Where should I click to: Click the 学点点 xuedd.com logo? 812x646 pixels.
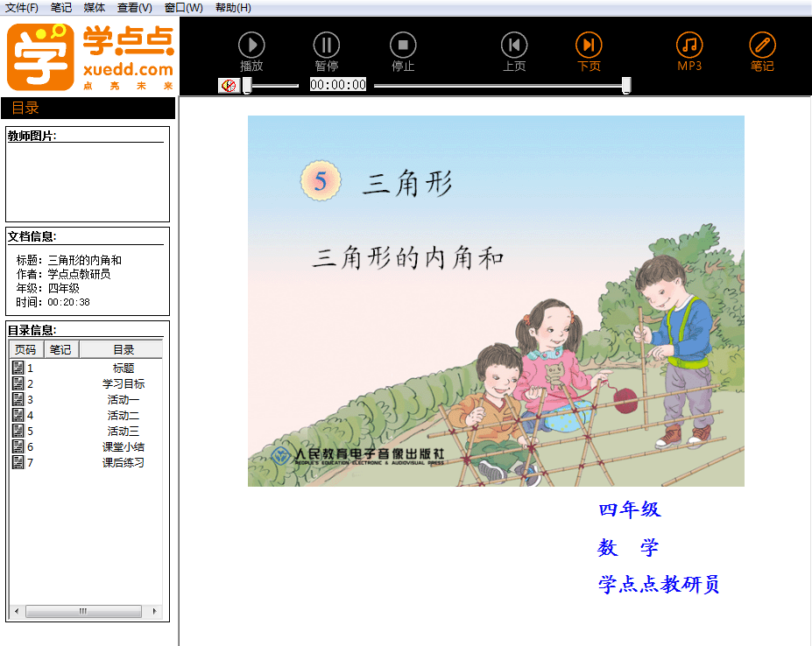(x=90, y=57)
